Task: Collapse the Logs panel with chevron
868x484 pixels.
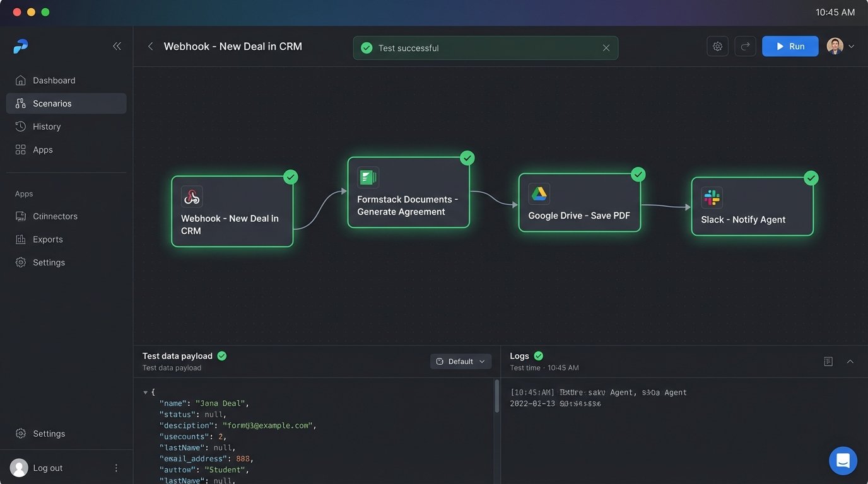Action: pos(850,361)
